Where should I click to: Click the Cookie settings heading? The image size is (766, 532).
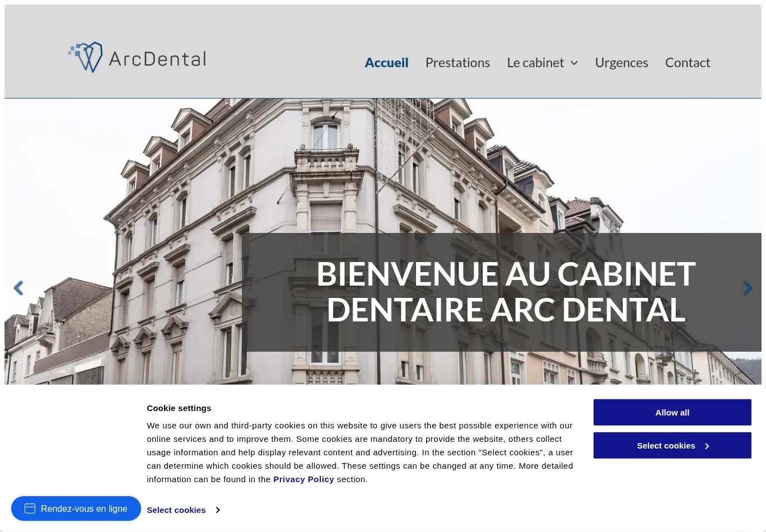pyautogui.click(x=179, y=408)
